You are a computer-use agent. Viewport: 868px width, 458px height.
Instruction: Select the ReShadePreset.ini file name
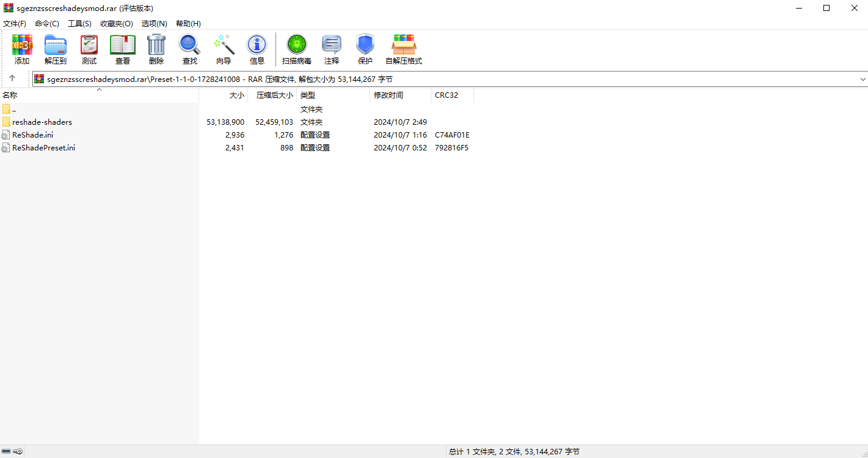click(x=44, y=147)
